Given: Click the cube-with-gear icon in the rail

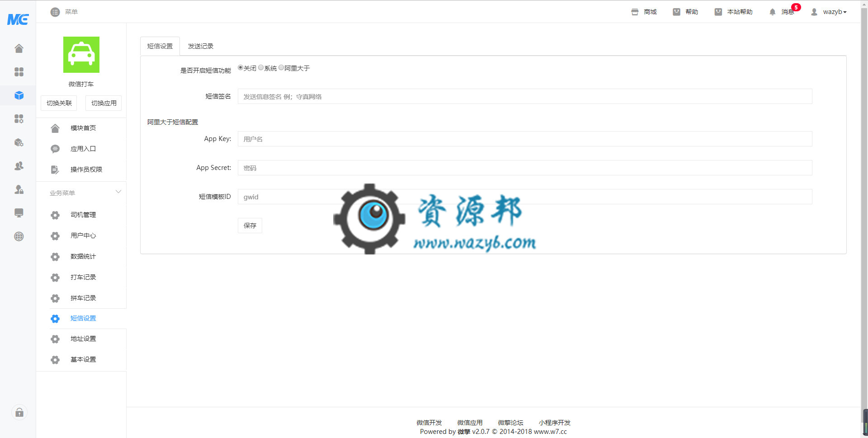Looking at the screenshot, I should (x=19, y=142).
